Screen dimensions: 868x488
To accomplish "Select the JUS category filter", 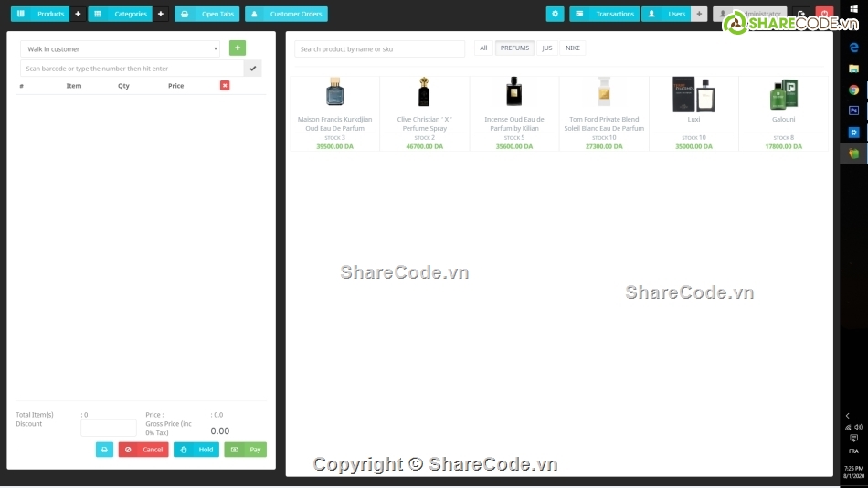I will pyautogui.click(x=546, y=48).
